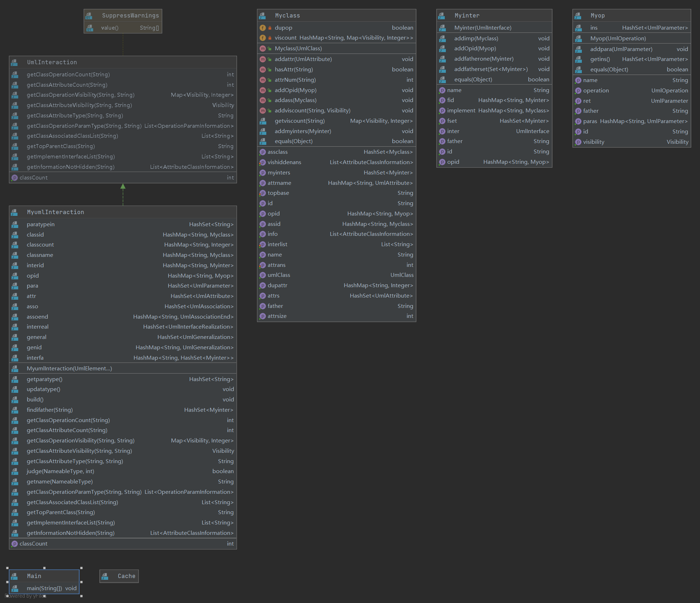
Task: Click the Myclass class header icon
Action: [x=262, y=16]
